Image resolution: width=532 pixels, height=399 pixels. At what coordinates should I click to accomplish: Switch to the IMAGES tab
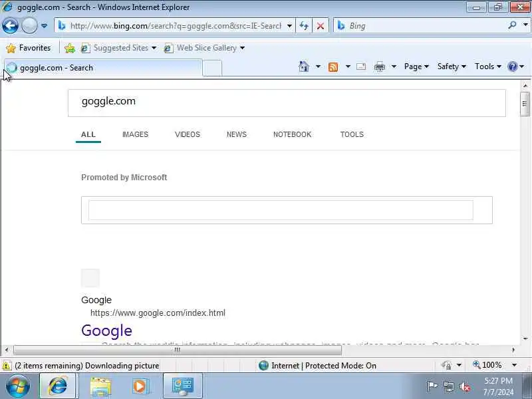(135, 134)
